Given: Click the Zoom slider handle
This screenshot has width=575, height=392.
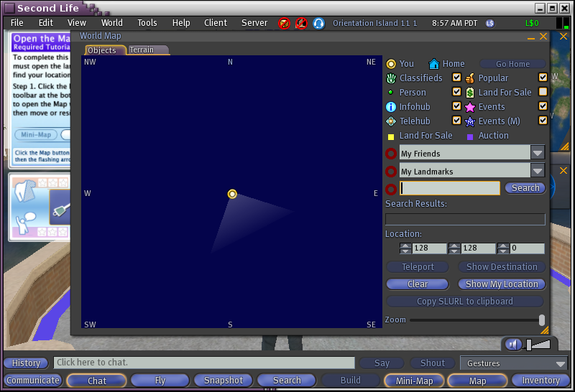Looking at the screenshot, I should point(542,319).
